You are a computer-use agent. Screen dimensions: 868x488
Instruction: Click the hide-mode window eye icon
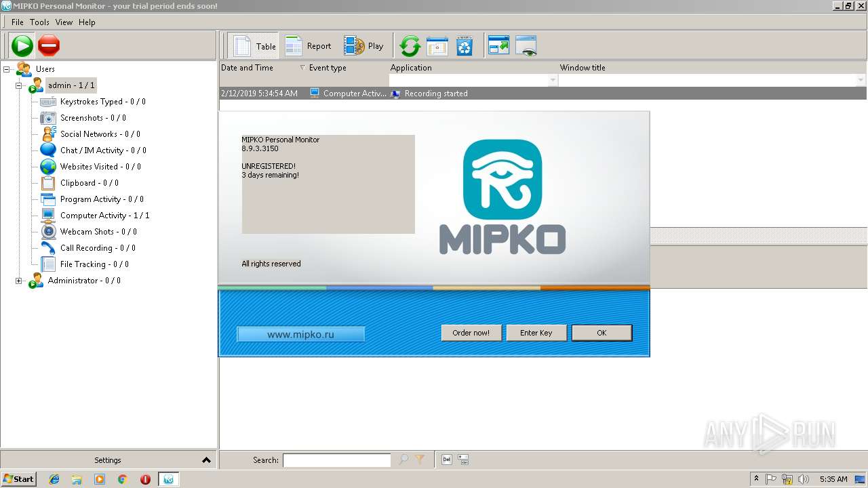[526, 46]
